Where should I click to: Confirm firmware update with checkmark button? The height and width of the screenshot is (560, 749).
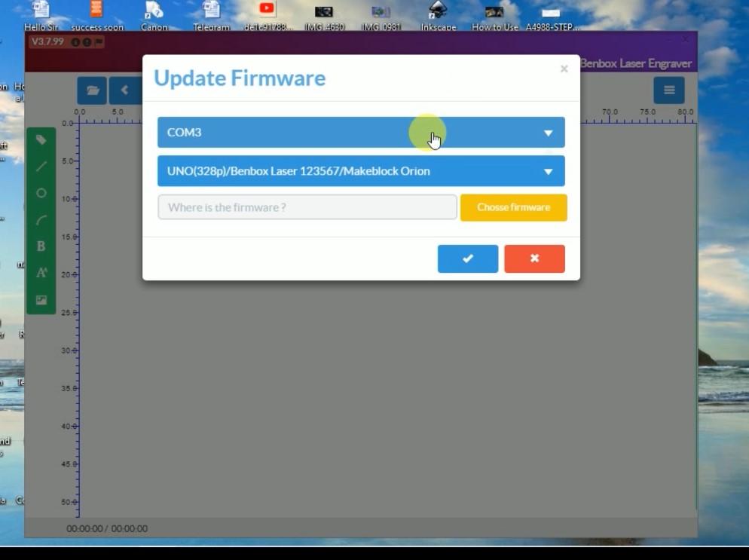point(468,259)
